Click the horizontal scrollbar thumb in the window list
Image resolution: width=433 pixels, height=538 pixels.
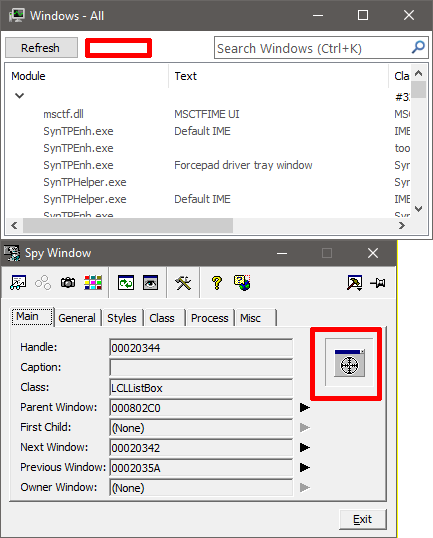[128, 225]
